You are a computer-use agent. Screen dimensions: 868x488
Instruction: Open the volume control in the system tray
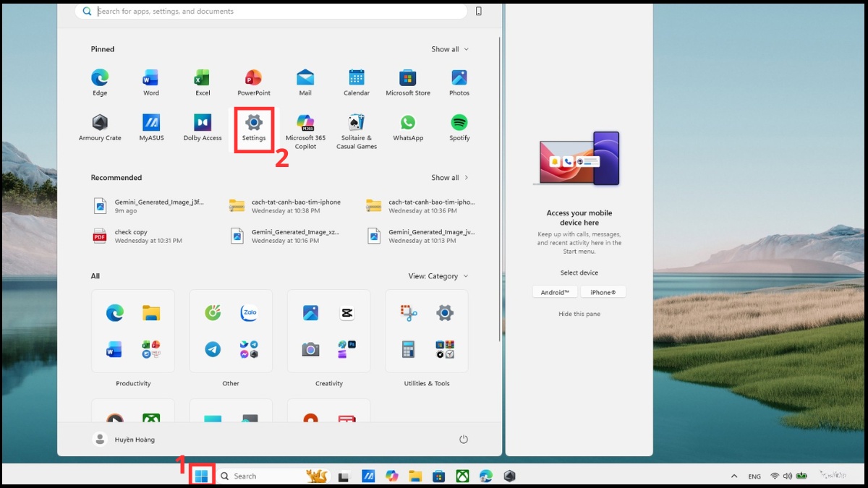tap(787, 476)
